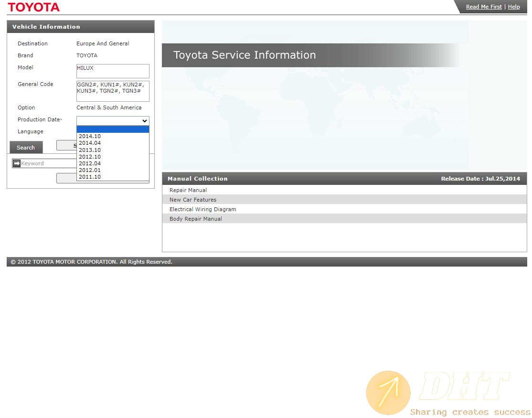The width and height of the screenshot is (532, 418).
Task: Click the button below the Keyword field
Action: (x=66, y=178)
